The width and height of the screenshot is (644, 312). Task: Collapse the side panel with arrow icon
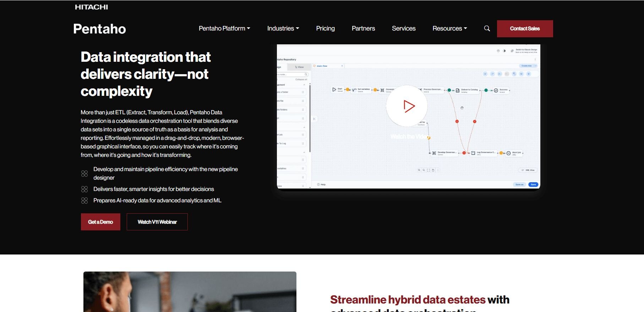[314, 119]
